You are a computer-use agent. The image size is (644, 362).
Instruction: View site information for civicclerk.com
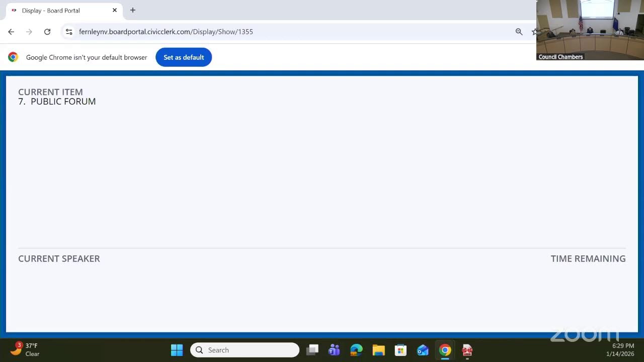point(69,32)
